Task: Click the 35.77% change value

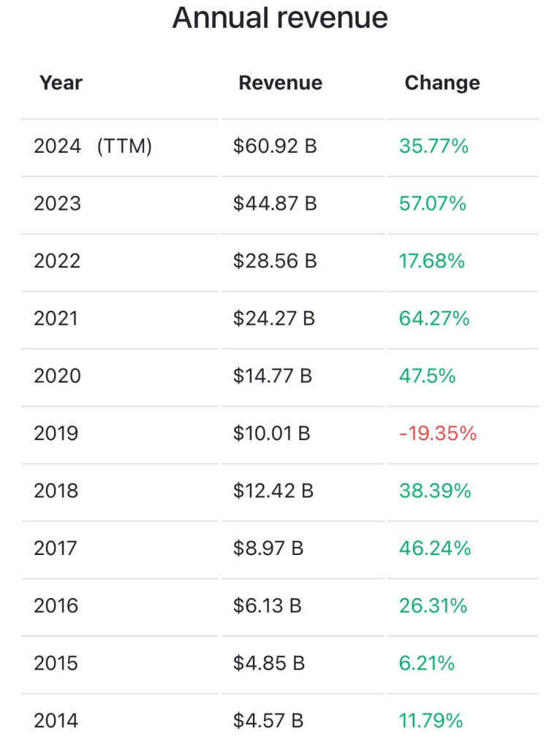Action: 434,146
